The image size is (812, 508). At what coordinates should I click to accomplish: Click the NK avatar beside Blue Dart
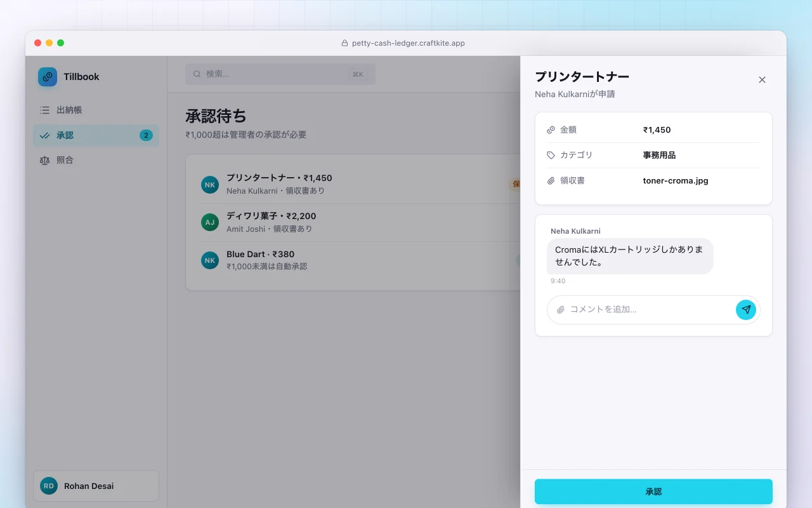[x=210, y=260]
